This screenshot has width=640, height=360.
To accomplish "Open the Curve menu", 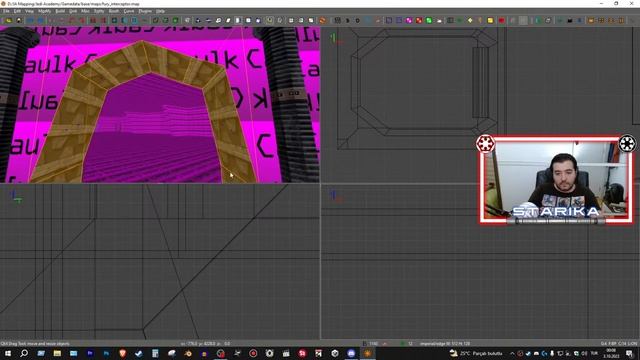I will (x=129, y=11).
